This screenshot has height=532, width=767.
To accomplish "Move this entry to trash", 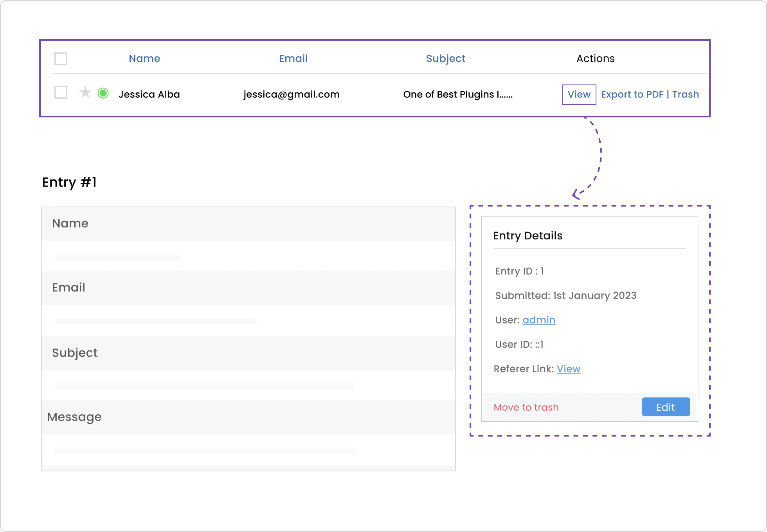I will (x=526, y=407).
